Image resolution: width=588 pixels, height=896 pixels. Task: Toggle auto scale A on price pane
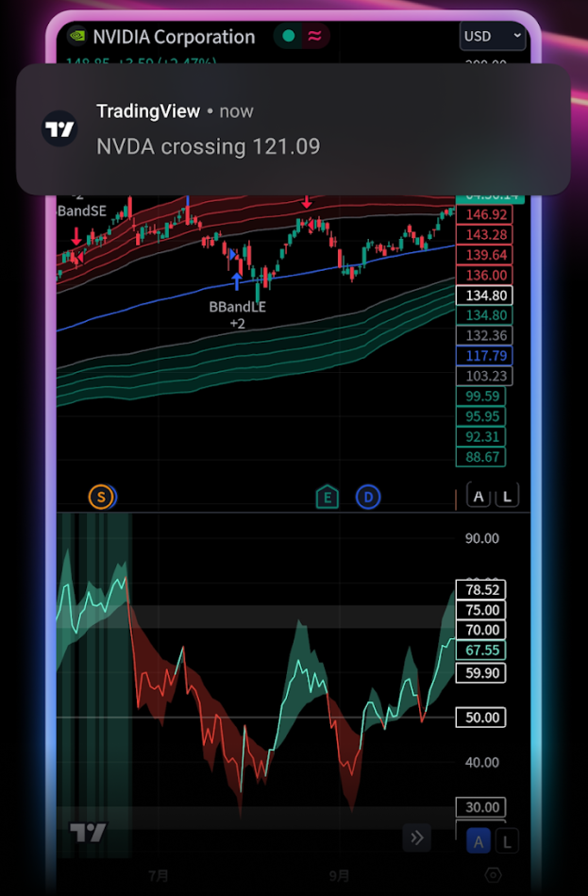pos(479,497)
